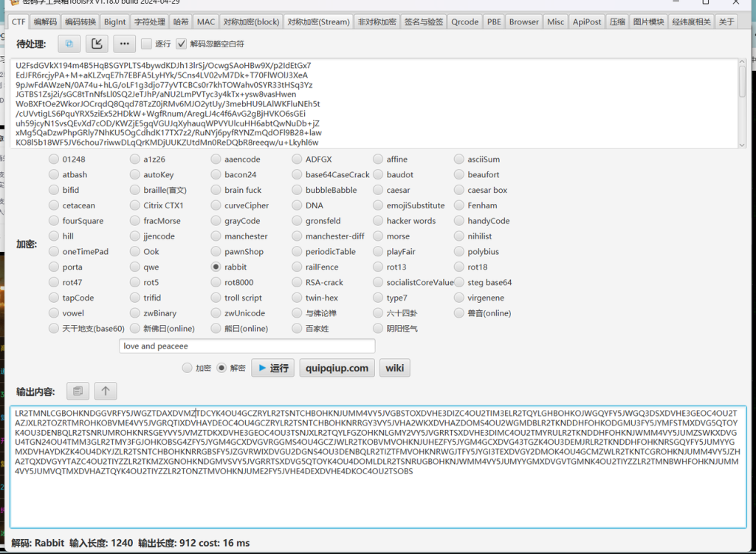Select the 解密 decrypt radio button
The height and width of the screenshot is (554, 756).
221,368
